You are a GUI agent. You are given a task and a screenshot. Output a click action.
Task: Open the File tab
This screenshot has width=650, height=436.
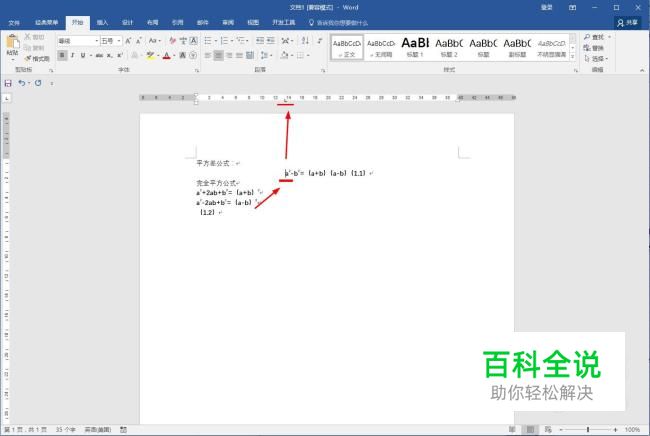point(14,22)
